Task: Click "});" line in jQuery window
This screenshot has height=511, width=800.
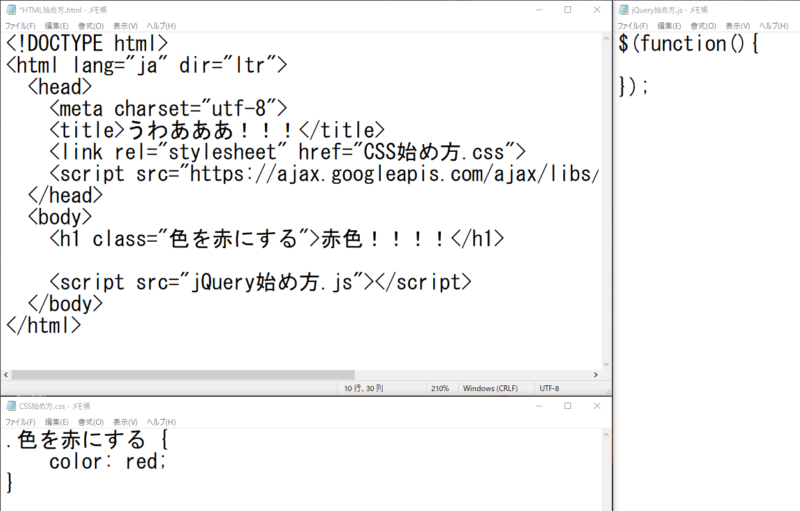Action: [x=633, y=87]
